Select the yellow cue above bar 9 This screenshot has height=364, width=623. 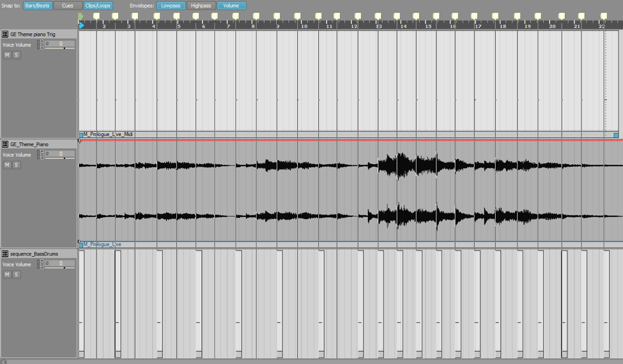(x=277, y=16)
